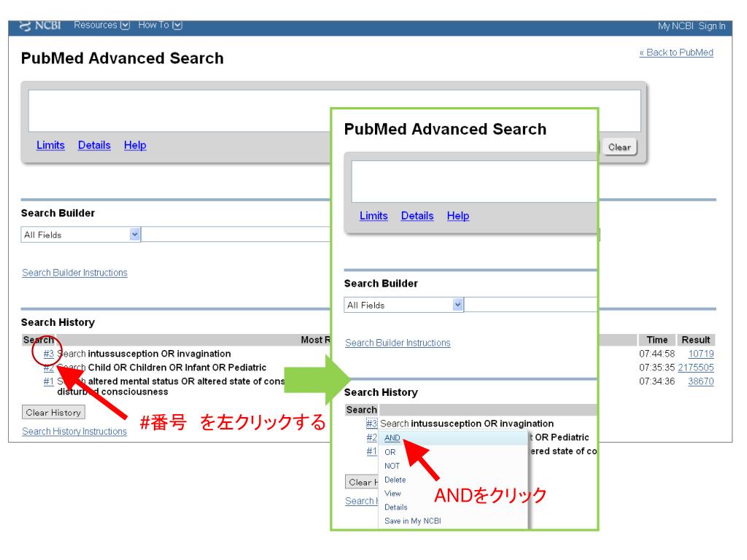747x560 pixels.
Task: Click Details link in the zoomed inset
Action: point(417,216)
